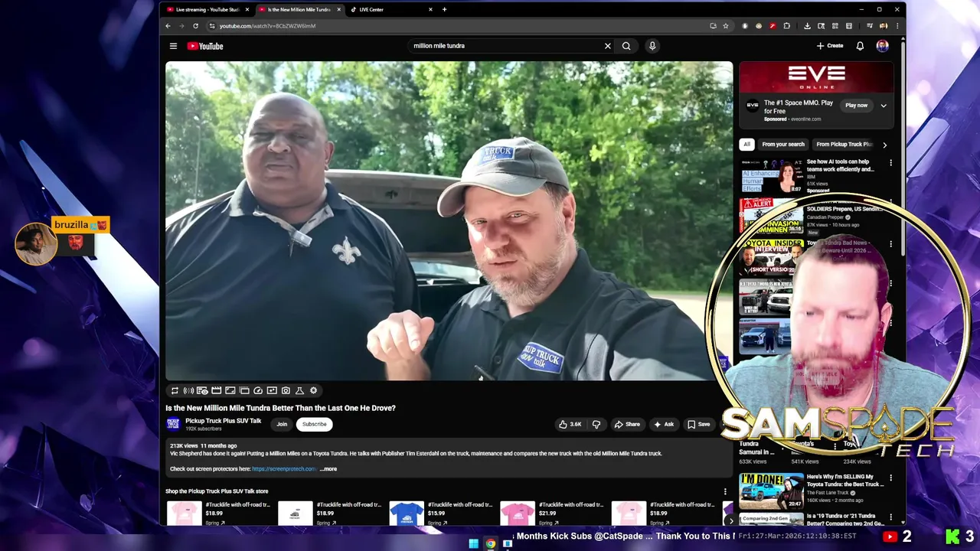This screenshot has height=551, width=980.
Task: Open more options for the shop section
Action: [725, 491]
